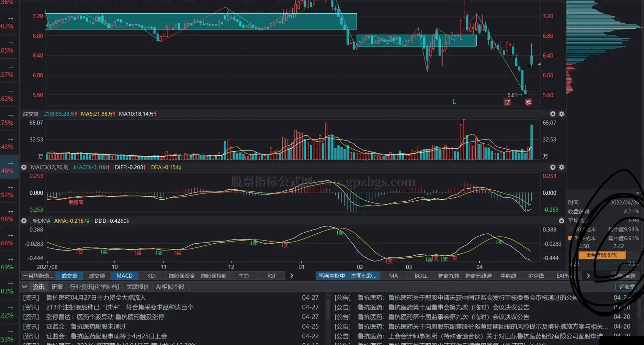This screenshot has width=644, height=345.
Task: Click the L marker below price chart
Action: [x=454, y=102]
